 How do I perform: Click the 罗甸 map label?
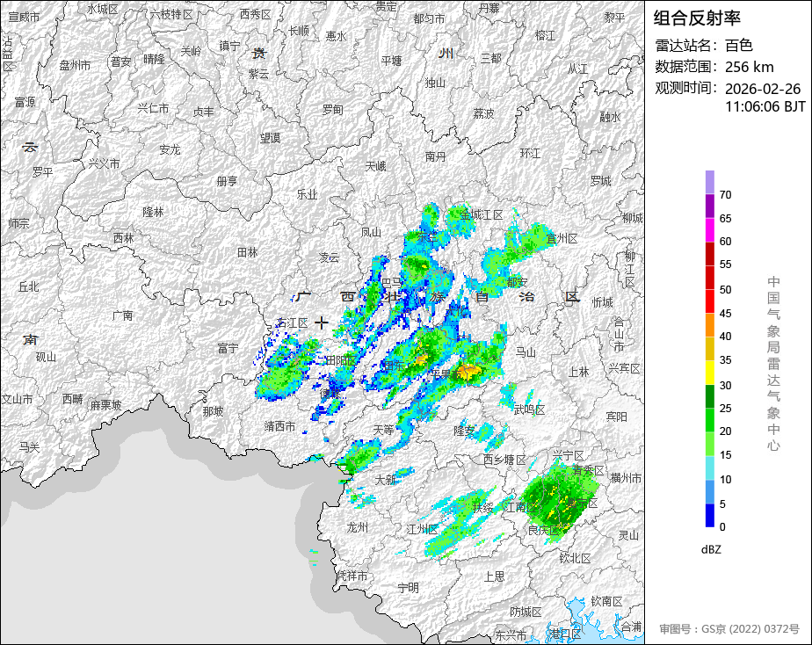(332, 110)
